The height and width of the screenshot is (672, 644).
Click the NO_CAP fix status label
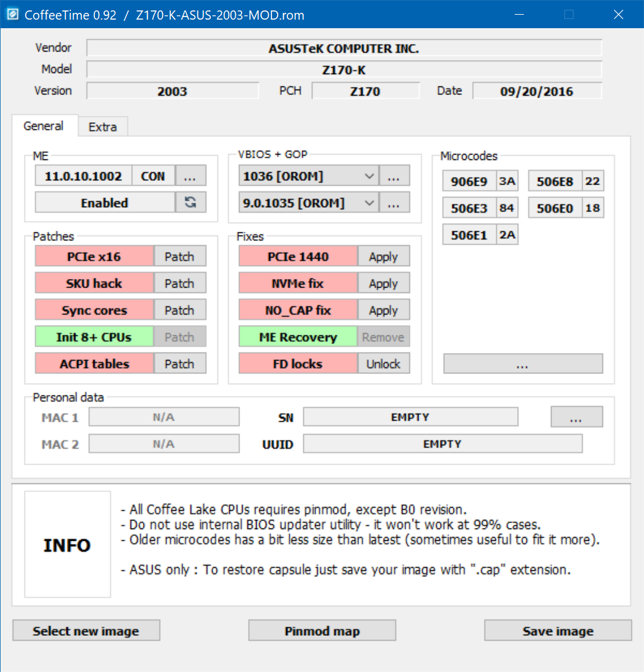[x=298, y=310]
